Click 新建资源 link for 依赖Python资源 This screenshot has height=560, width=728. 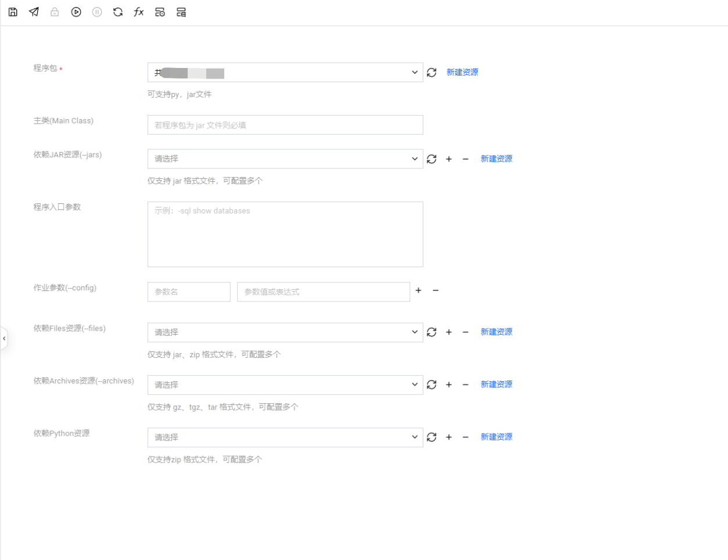497,437
